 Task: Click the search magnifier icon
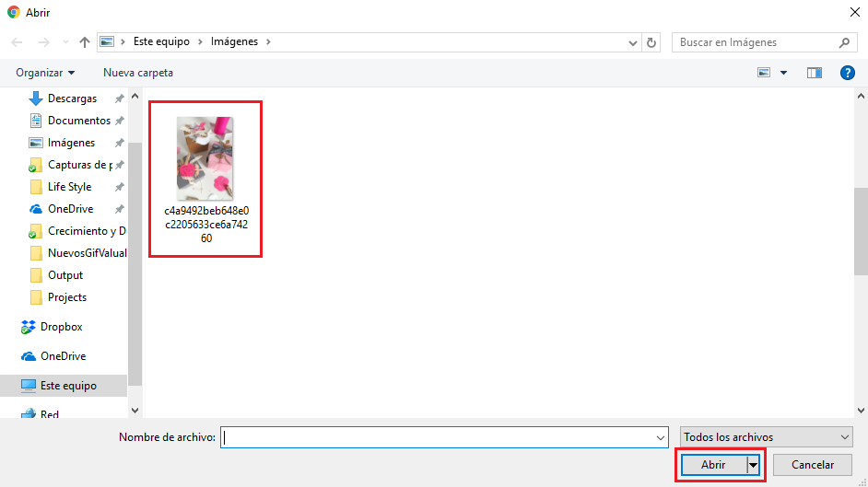(844, 42)
